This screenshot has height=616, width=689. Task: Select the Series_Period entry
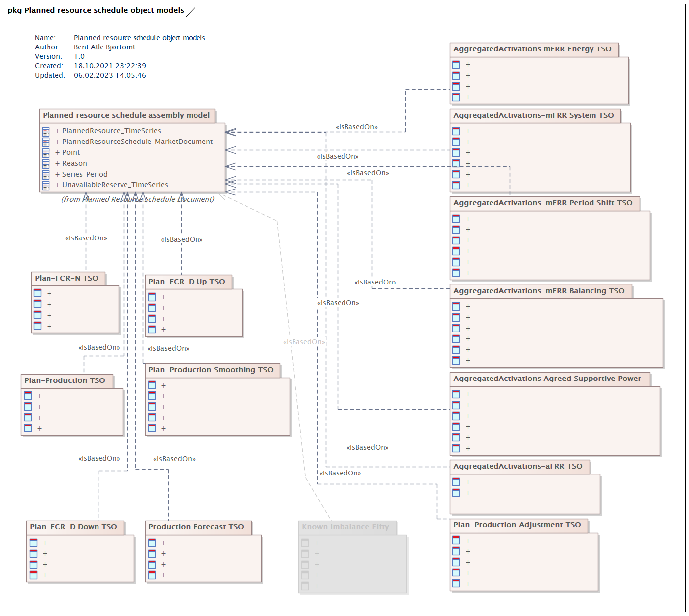(81, 174)
